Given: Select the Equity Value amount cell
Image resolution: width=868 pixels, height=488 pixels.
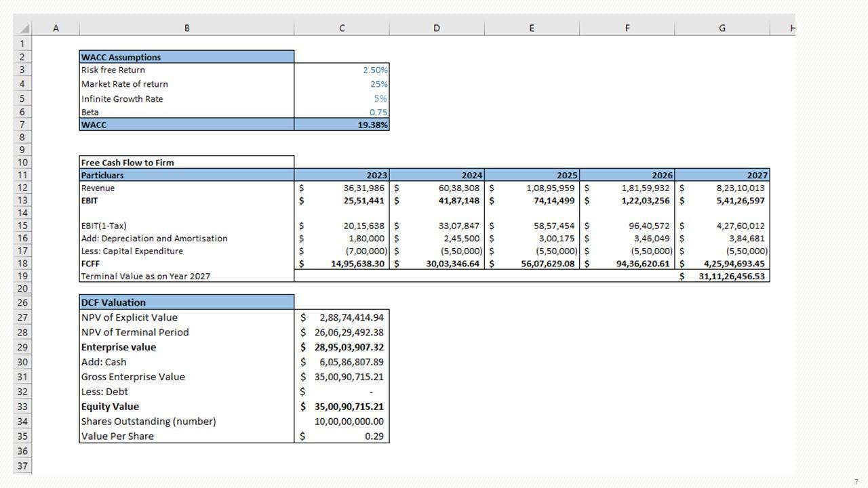Looking at the screenshot, I should click(342, 407).
